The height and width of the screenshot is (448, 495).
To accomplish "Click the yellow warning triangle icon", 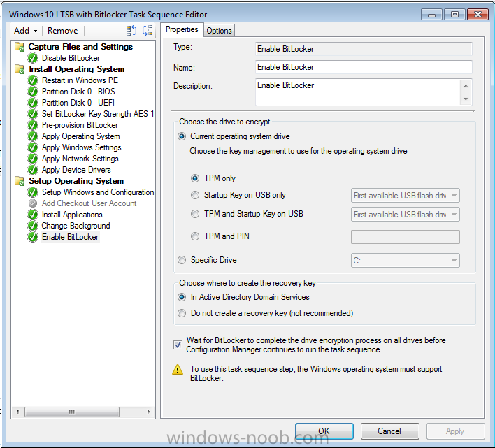I will tap(178, 370).
